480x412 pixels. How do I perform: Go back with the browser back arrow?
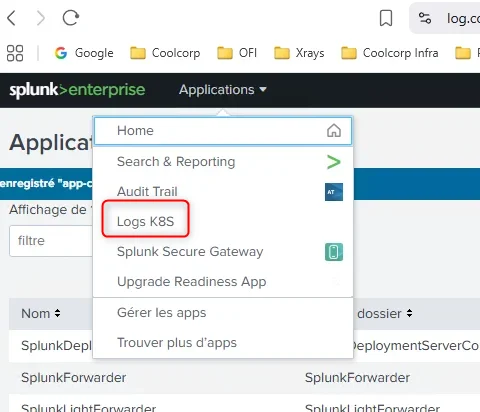[x=11, y=18]
